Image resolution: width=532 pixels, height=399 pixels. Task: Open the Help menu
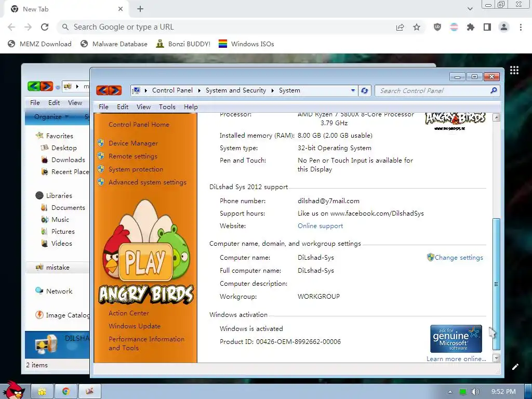(191, 107)
